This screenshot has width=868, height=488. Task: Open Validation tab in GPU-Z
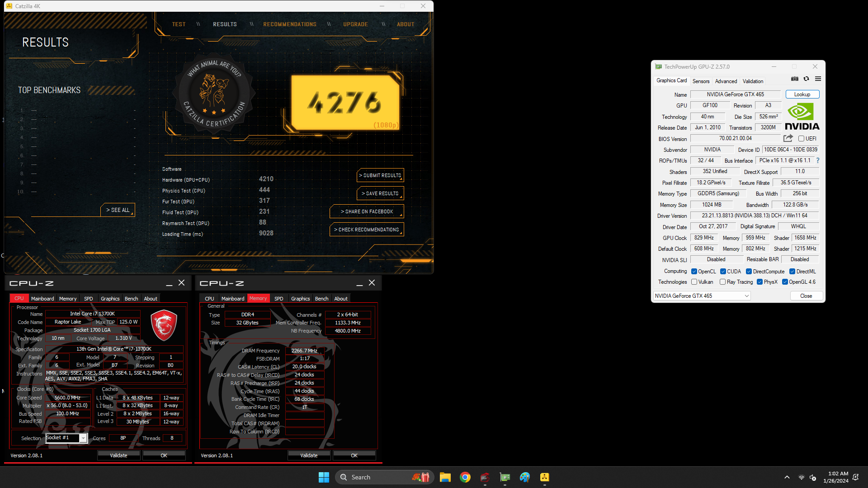tap(753, 81)
